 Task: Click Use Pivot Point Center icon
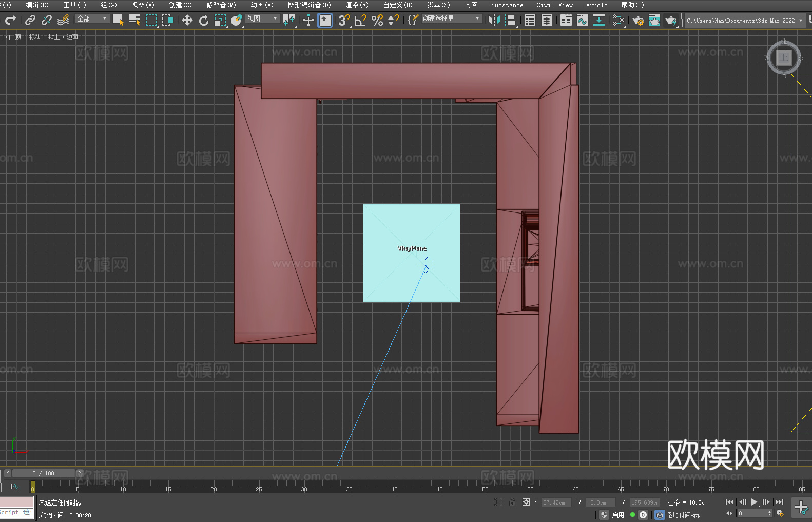point(289,20)
